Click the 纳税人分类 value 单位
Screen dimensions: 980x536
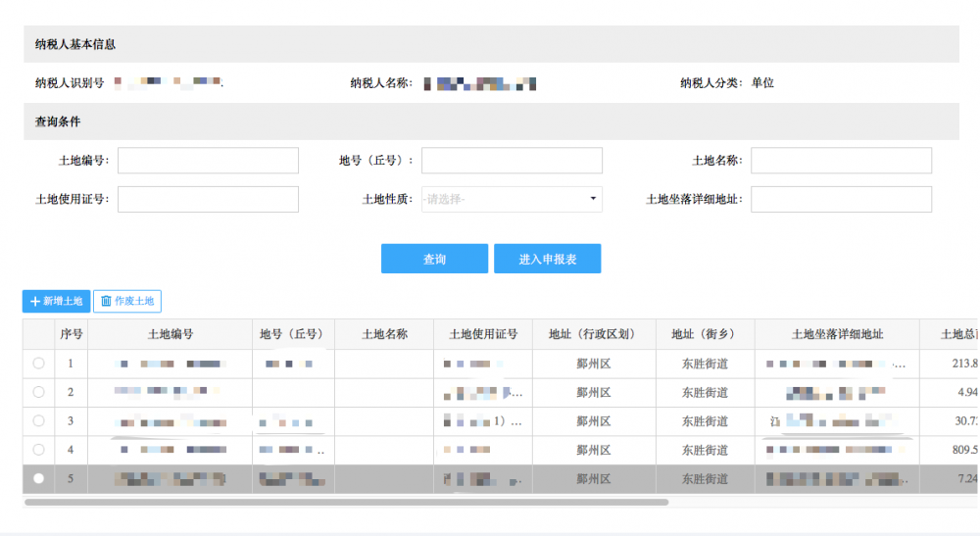762,83
